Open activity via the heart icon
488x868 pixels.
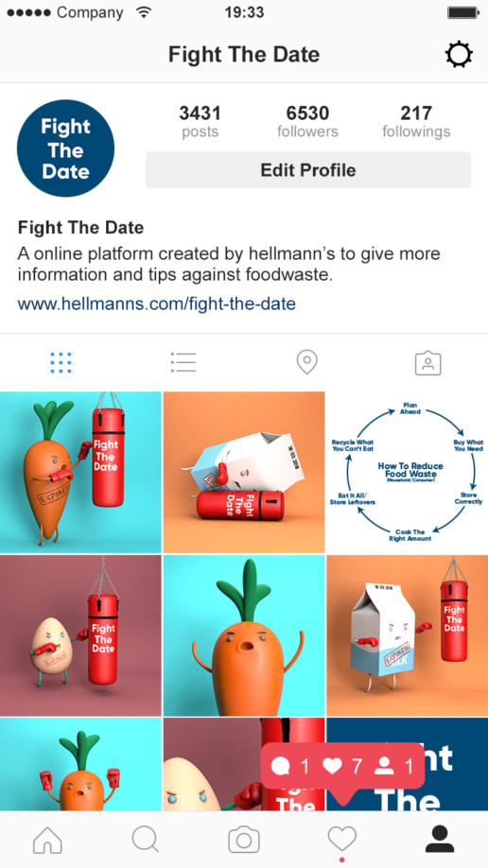coord(342,840)
